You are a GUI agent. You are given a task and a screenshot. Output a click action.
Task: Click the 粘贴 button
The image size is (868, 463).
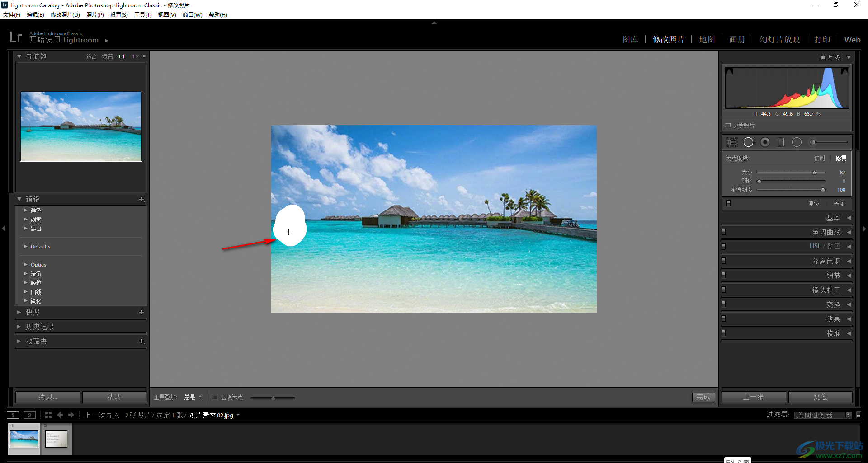coord(114,397)
